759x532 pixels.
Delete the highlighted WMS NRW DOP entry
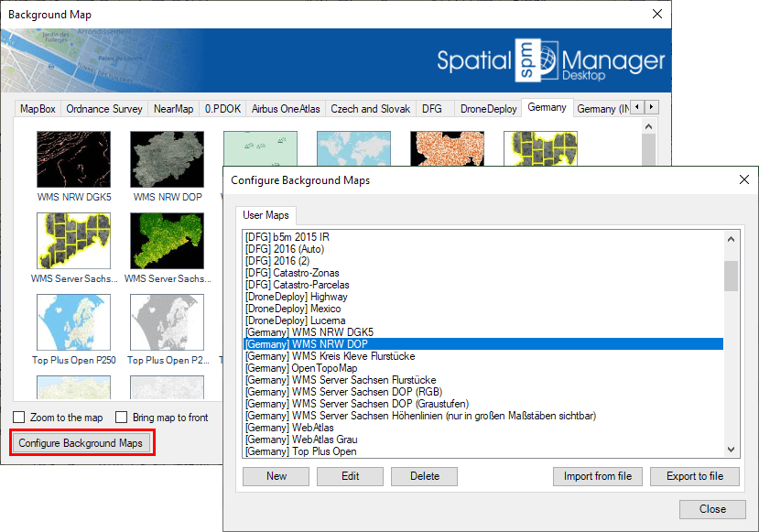pyautogui.click(x=424, y=476)
